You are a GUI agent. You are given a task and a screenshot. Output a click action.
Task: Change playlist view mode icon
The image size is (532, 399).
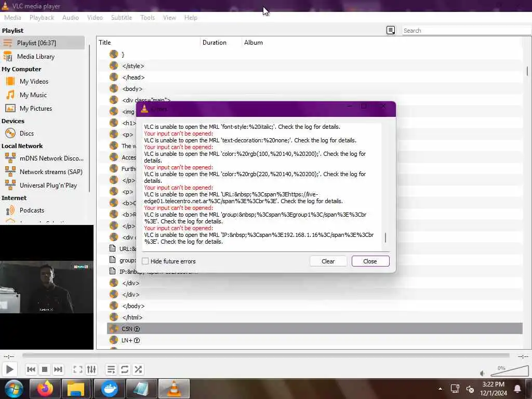(391, 30)
